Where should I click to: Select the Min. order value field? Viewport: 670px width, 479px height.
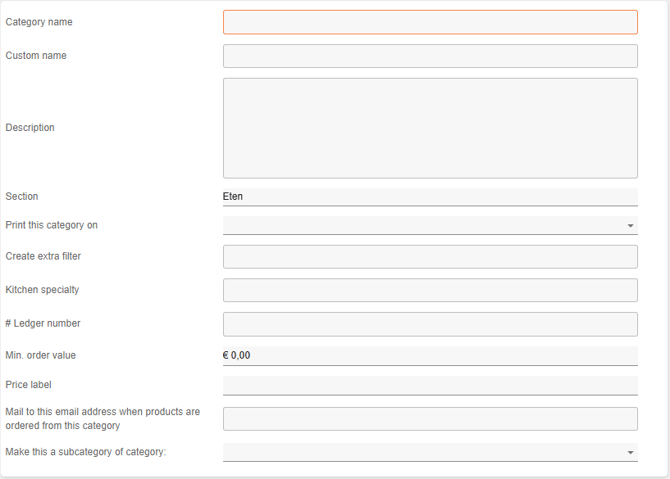tap(430, 355)
